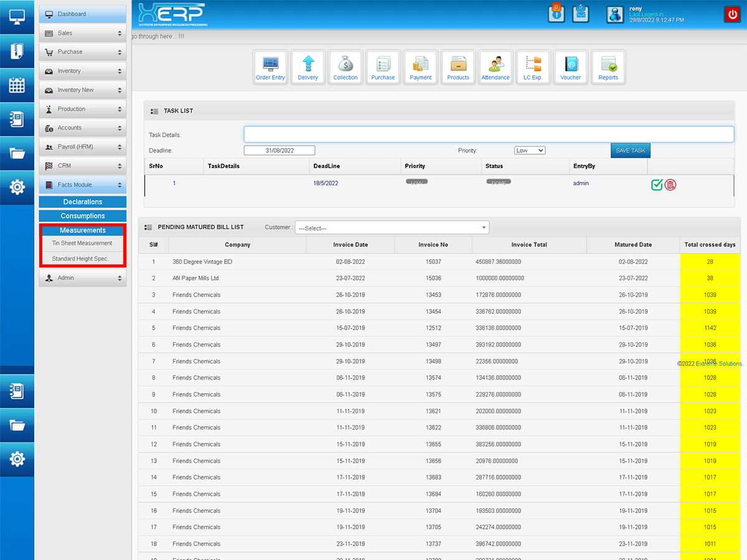
Task: Open the Declarations section link
Action: [83, 202]
